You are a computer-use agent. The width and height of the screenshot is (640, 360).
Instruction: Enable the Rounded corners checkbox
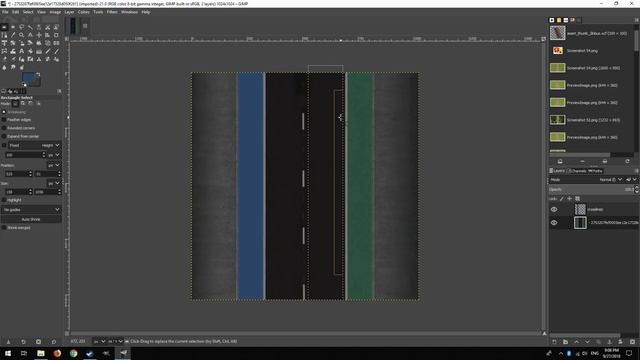click(x=4, y=128)
